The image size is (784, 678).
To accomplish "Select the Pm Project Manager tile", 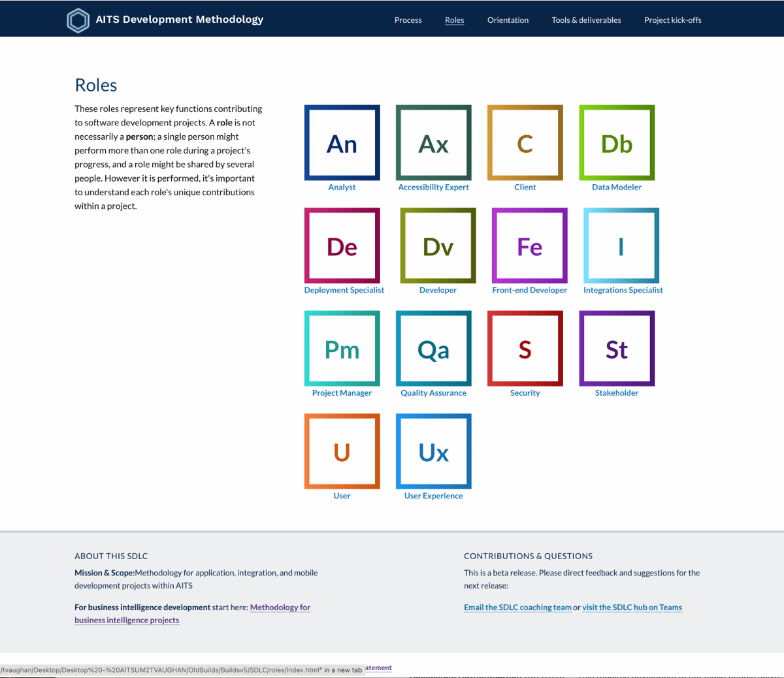I will click(x=342, y=348).
